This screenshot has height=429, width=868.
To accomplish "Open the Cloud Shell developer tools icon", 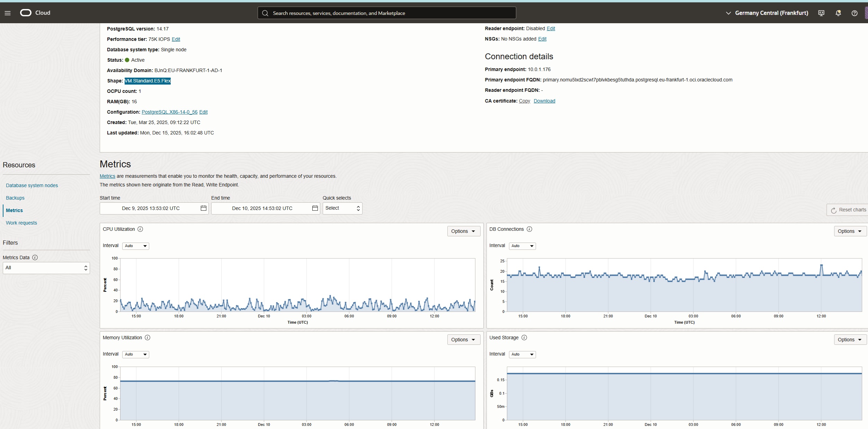I will [821, 13].
